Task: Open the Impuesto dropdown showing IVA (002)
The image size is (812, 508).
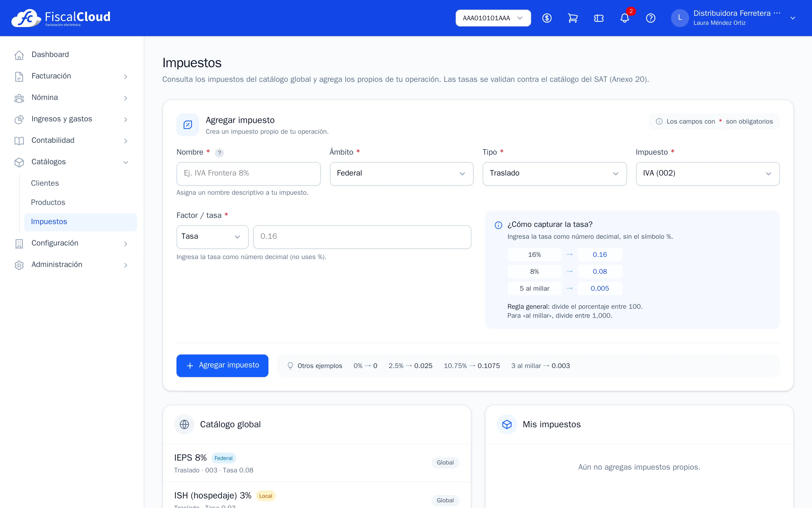Action: (708, 174)
